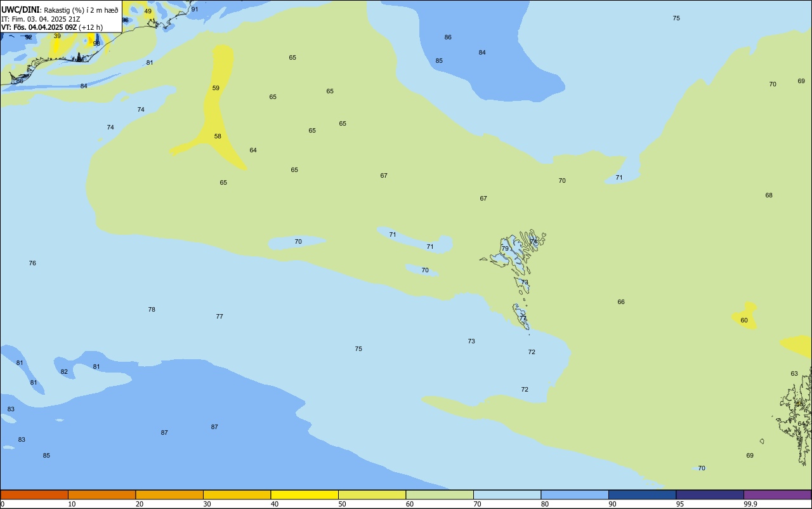812x509 pixels.
Task: Click the legend tick label 20
Action: [140, 504]
